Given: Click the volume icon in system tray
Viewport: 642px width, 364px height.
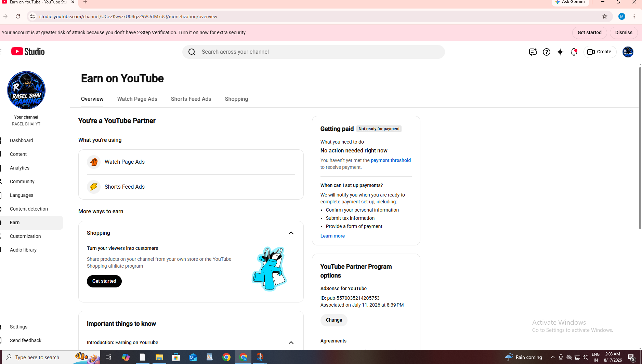Looking at the screenshot, I should (586, 357).
